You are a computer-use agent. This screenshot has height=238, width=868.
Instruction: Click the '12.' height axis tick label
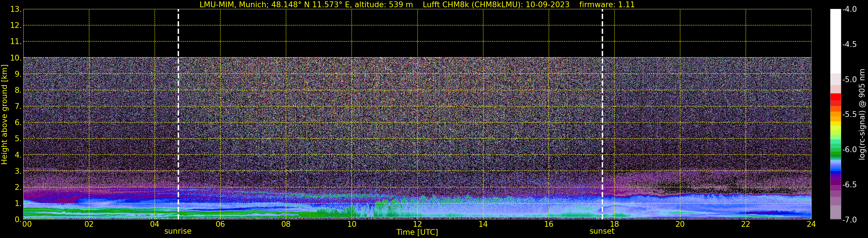[x=16, y=25]
